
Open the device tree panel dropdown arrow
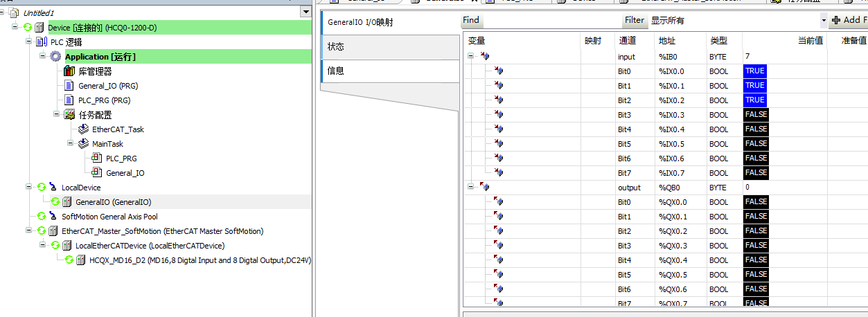[x=305, y=12]
